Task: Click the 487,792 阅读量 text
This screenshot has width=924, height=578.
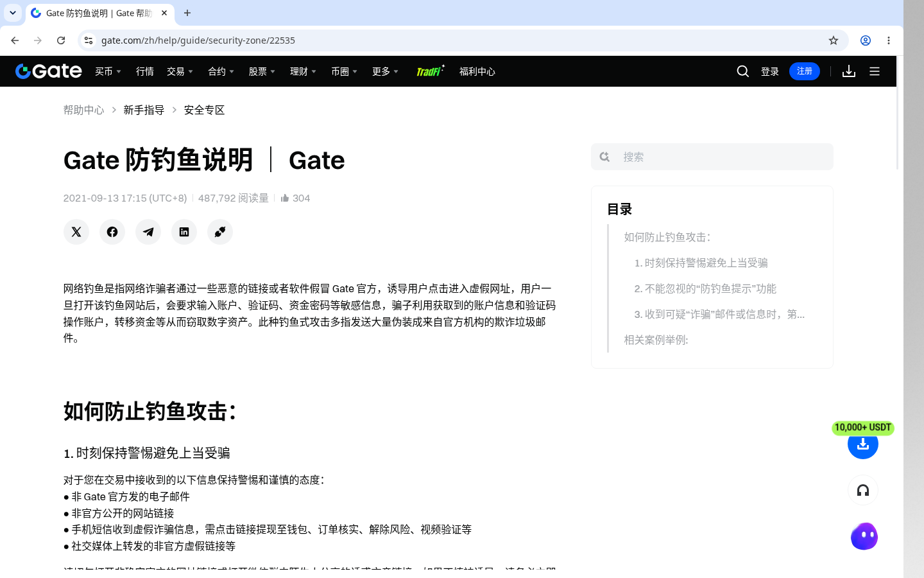Action: coord(234,198)
